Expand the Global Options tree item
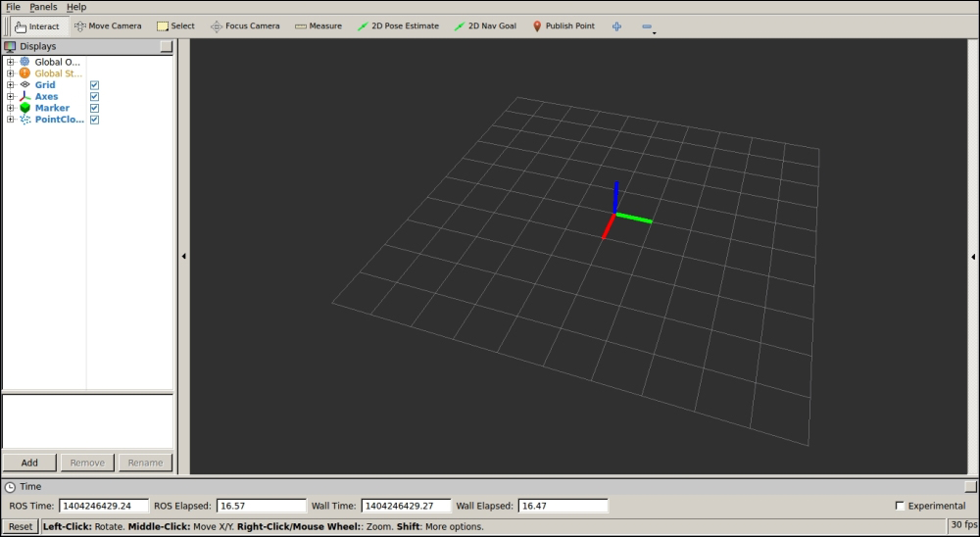This screenshot has width=980, height=537. point(11,62)
